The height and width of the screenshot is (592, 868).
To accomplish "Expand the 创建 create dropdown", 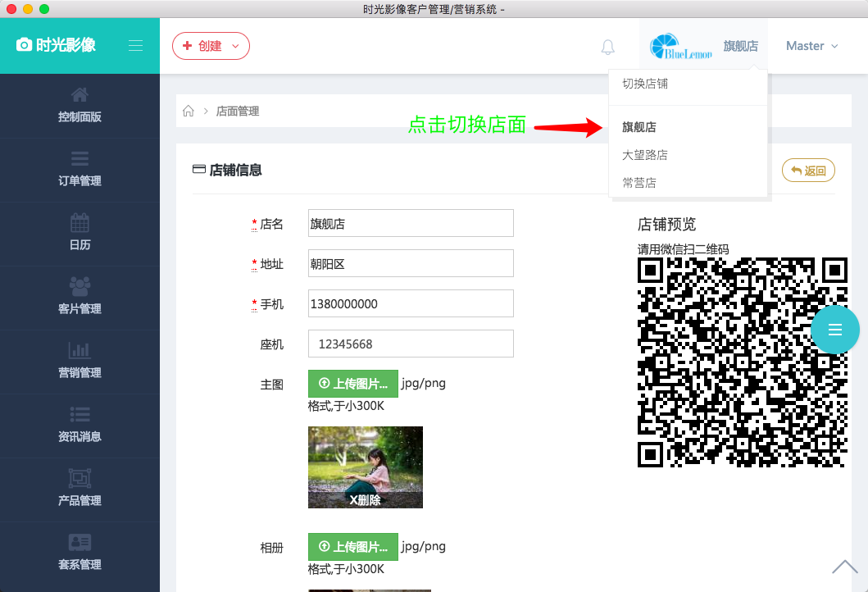I will click(211, 46).
